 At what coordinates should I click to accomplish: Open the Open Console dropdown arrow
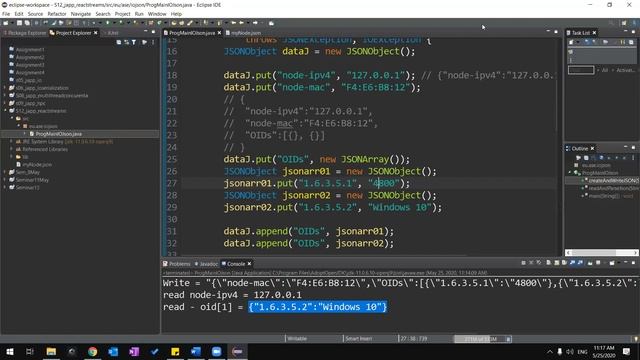[618, 263]
